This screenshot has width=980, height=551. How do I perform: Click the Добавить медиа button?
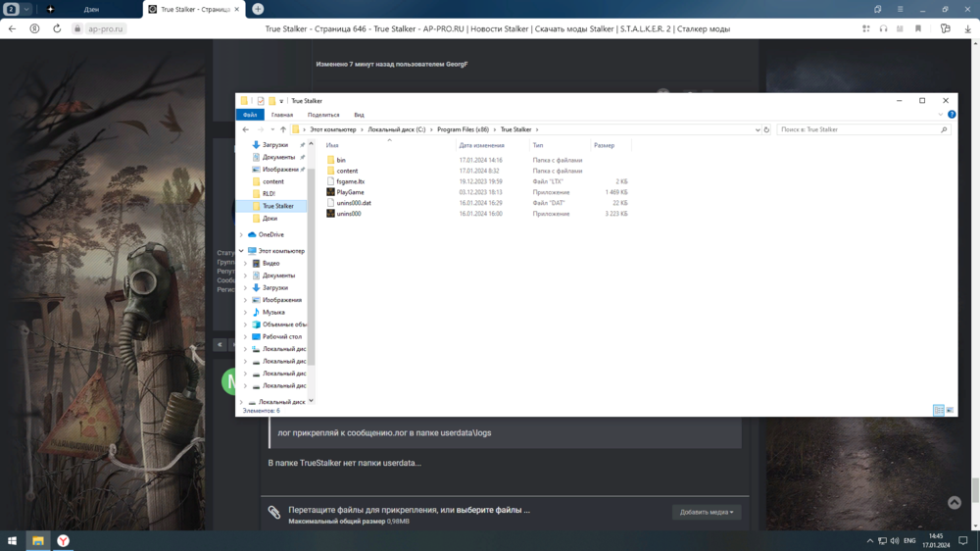706,512
